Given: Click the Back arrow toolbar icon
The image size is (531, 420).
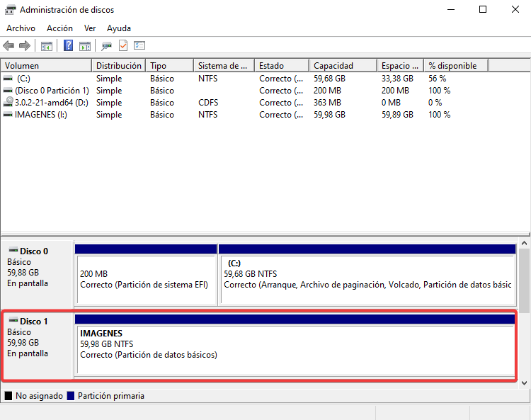Looking at the screenshot, I should point(8,46).
